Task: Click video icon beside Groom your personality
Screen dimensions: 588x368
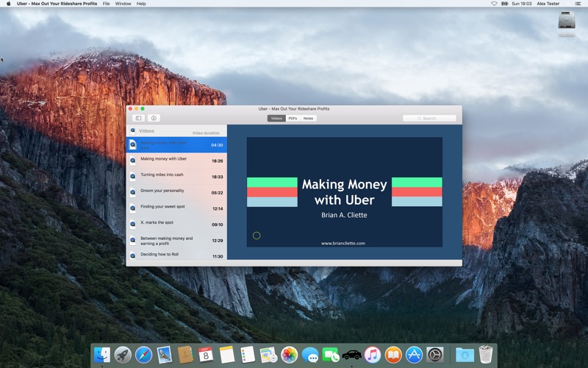Action: (x=132, y=192)
